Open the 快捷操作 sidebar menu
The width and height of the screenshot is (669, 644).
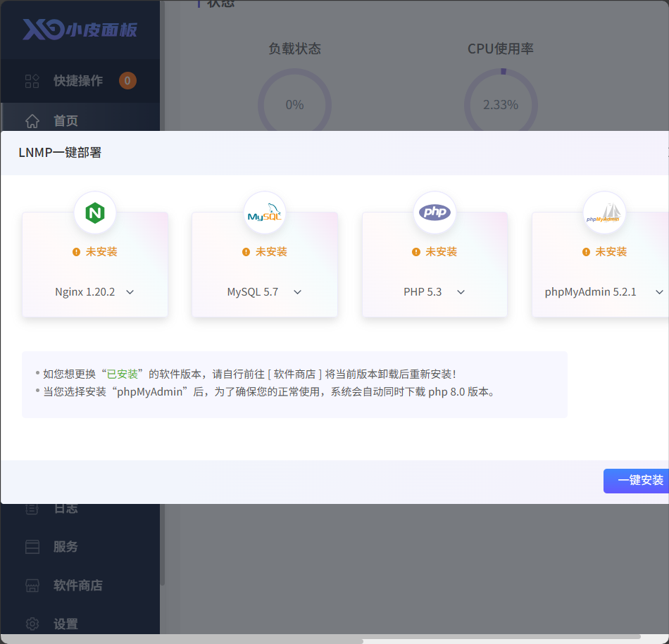pos(80,81)
